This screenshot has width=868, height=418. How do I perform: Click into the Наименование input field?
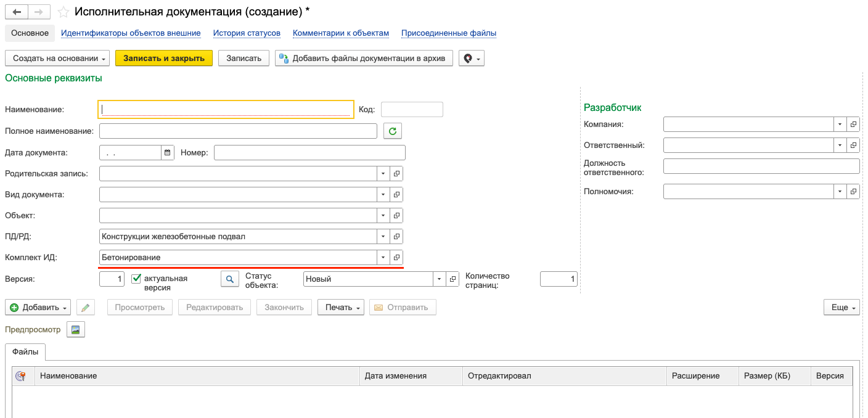226,109
